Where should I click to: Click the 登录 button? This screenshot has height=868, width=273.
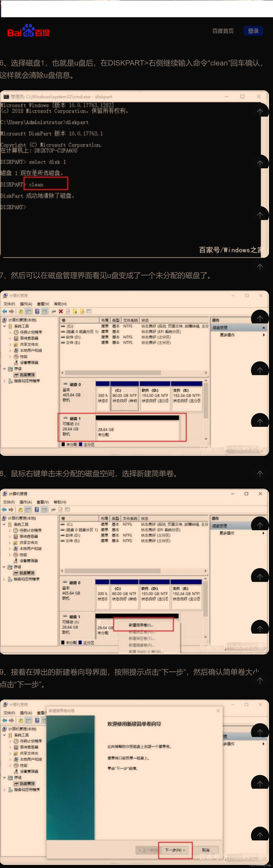tap(253, 31)
